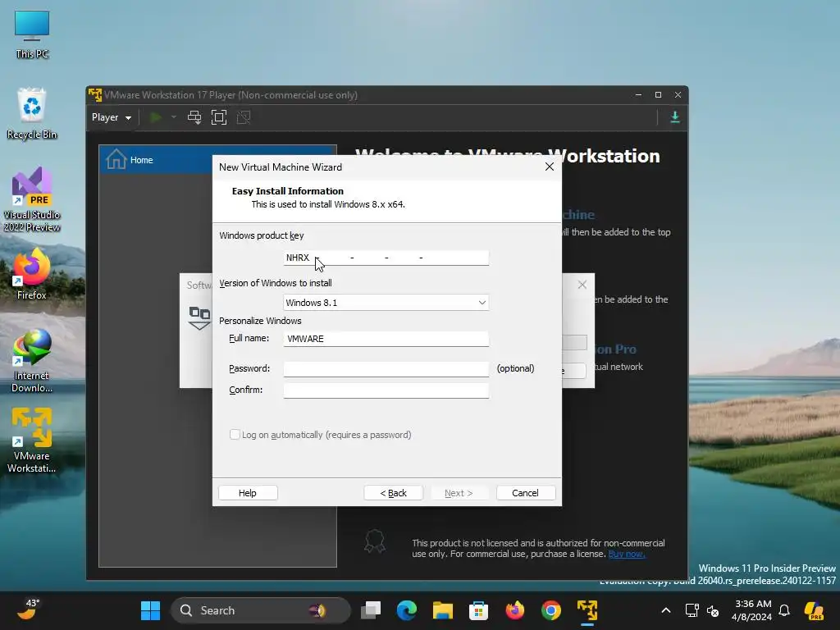The width and height of the screenshot is (840, 630).
Task: Open File Explorer from taskbar
Action: [442, 610]
